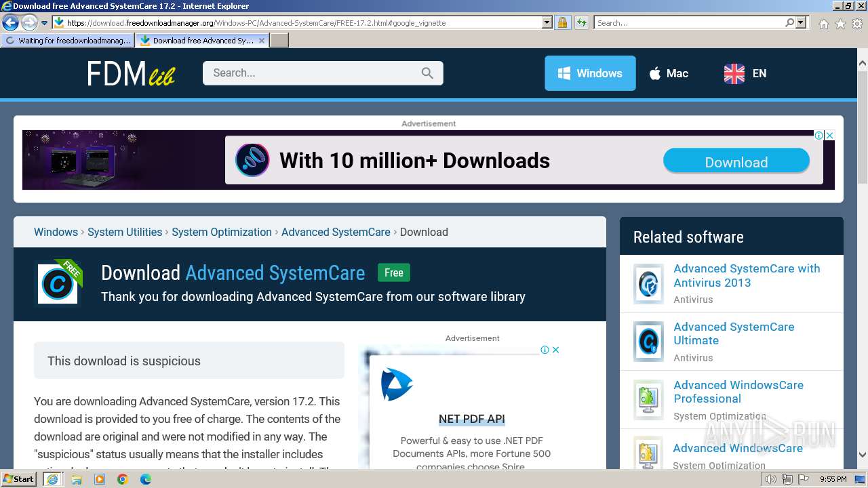Click the NET PDF API ad logo
This screenshot has width=868, height=488.
point(397,384)
